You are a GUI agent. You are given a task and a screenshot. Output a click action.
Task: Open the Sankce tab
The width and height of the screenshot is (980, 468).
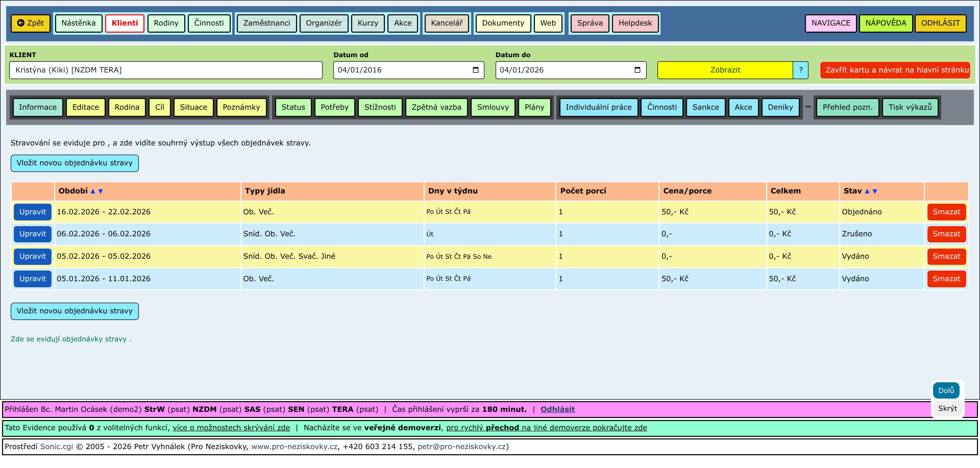tap(706, 107)
